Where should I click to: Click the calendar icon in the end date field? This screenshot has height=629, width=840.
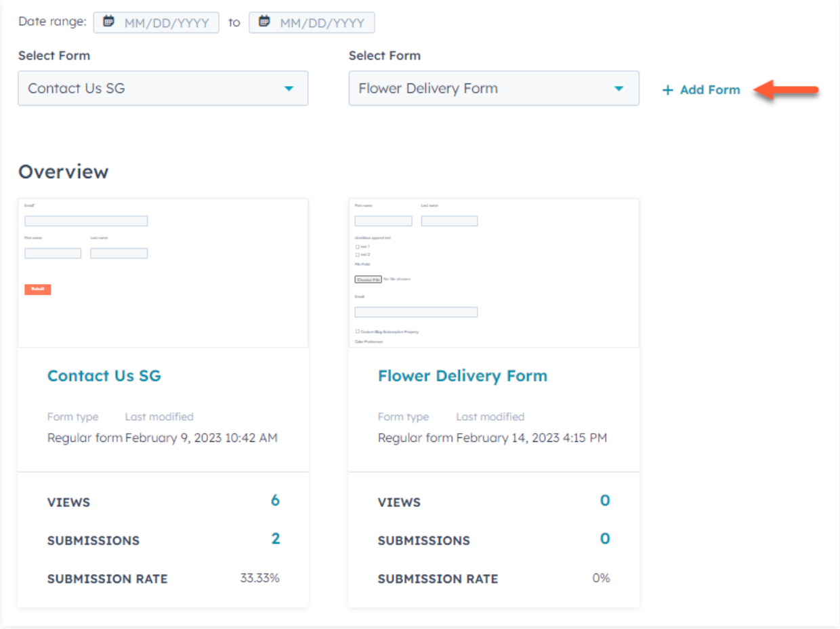(264, 22)
